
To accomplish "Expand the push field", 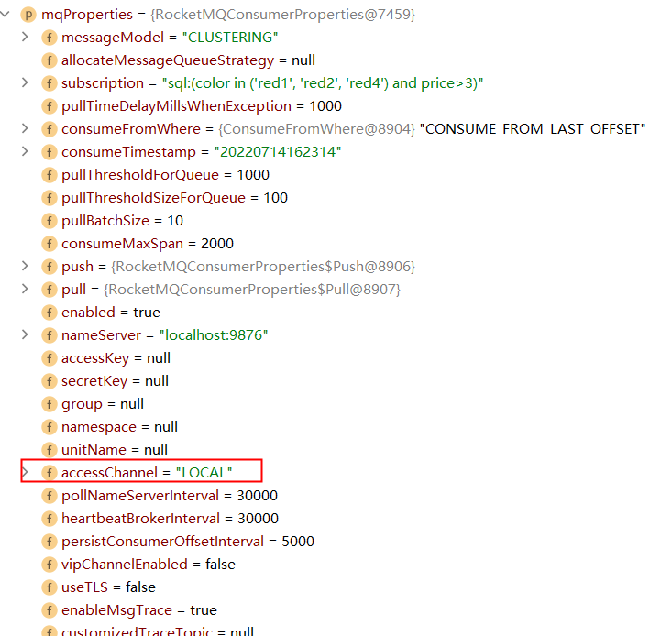I will [x=25, y=267].
